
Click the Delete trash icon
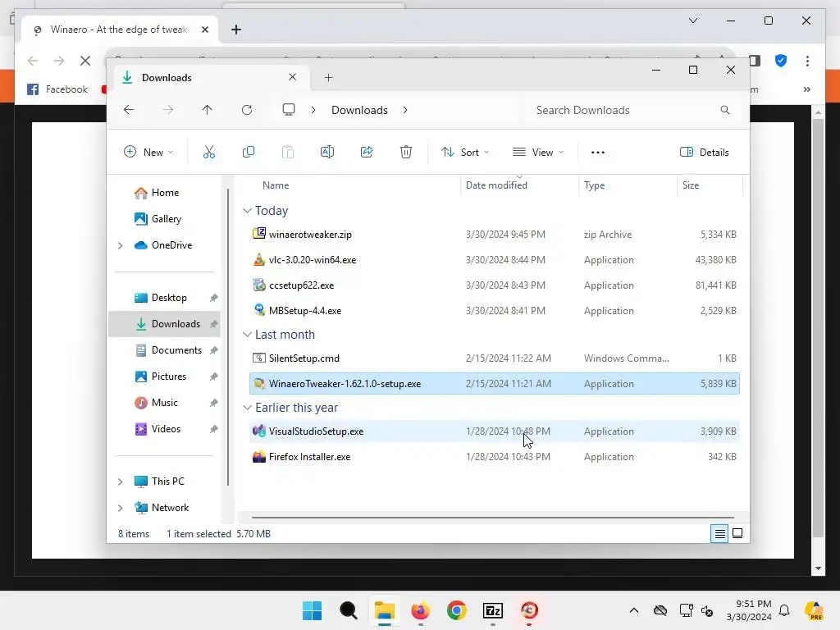(406, 152)
